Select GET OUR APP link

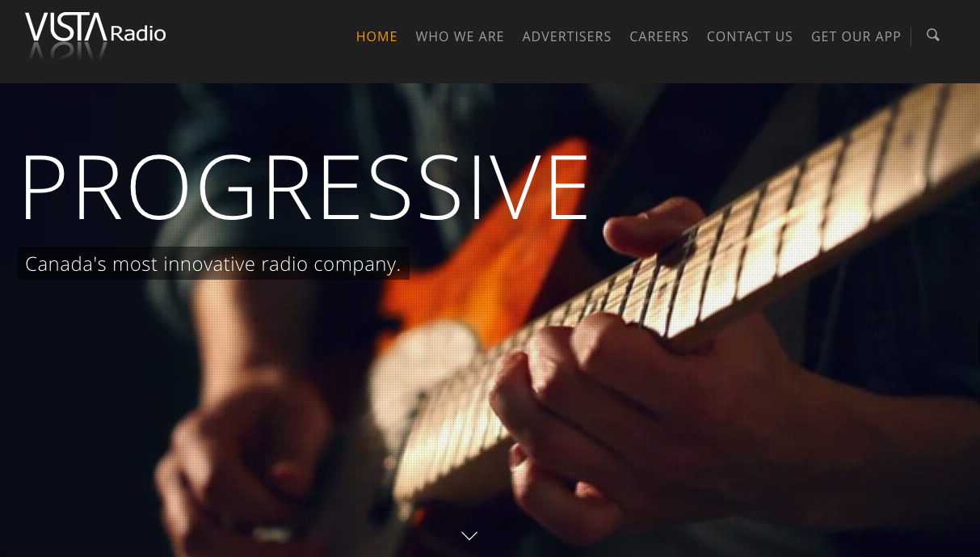[x=856, y=36]
